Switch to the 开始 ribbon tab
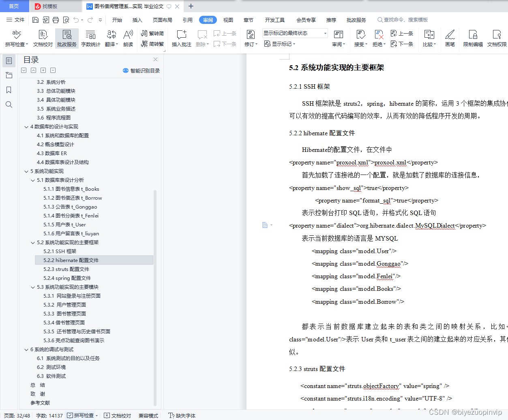The image size is (508, 420). tap(117, 19)
